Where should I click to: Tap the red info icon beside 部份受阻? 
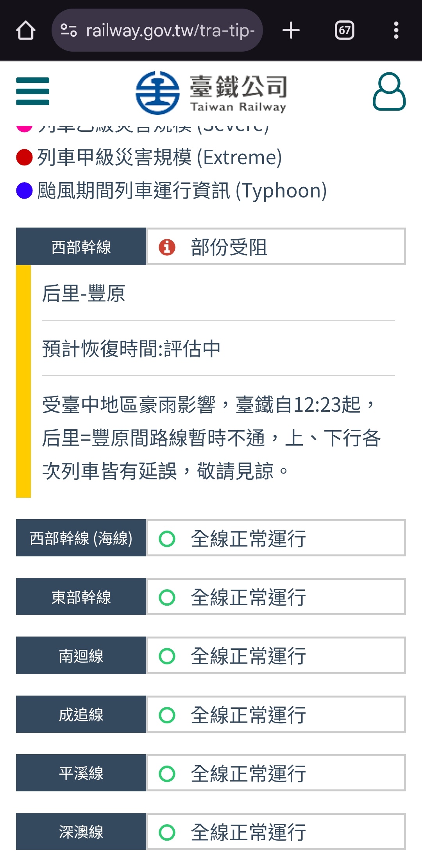pos(167,247)
